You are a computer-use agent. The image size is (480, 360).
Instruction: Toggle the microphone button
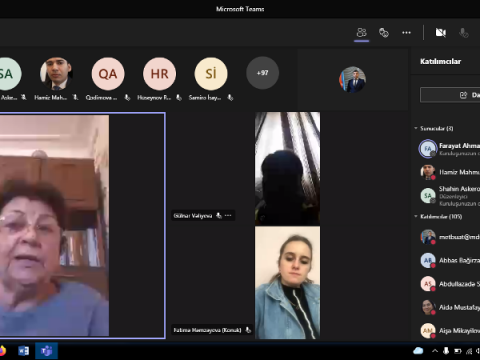pyautogui.click(x=463, y=33)
